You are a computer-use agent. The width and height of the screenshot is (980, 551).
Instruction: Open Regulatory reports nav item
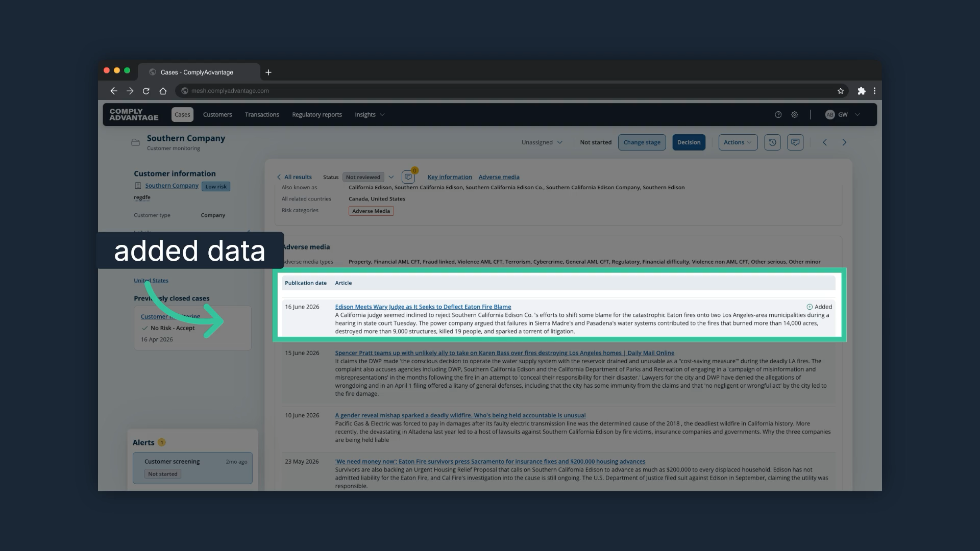point(317,115)
